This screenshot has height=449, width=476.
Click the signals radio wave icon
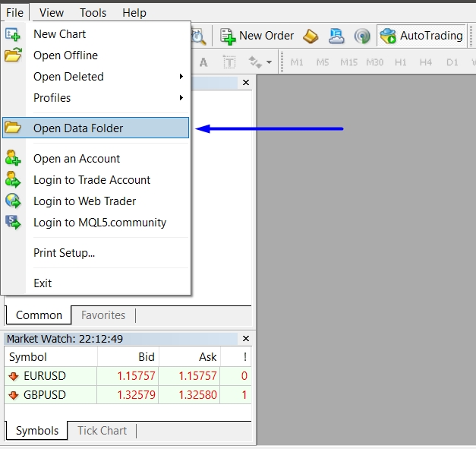(362, 36)
